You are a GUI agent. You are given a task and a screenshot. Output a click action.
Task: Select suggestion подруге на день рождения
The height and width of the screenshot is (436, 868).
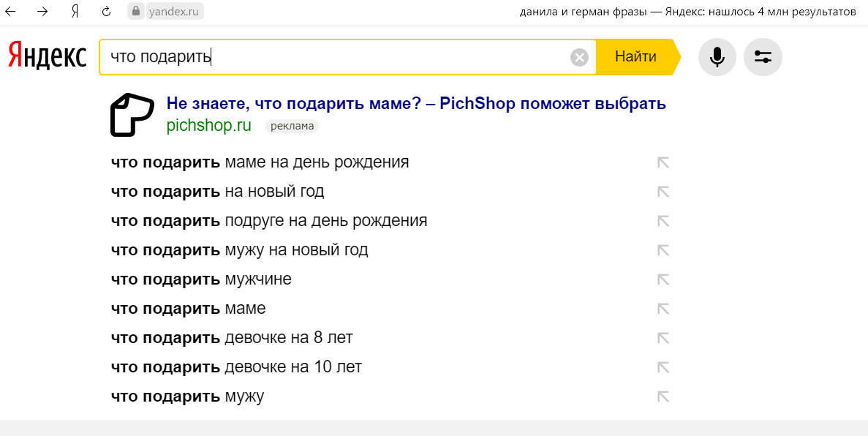click(268, 221)
